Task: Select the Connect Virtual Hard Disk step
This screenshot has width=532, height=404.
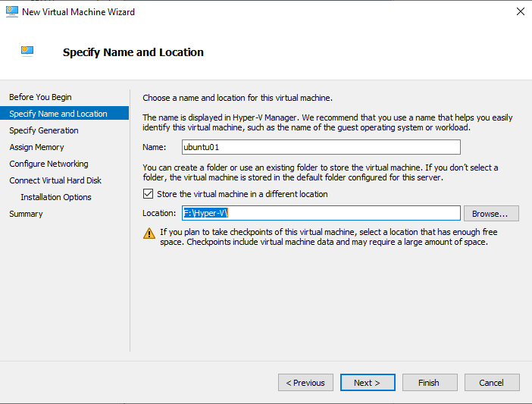Action: (x=55, y=180)
